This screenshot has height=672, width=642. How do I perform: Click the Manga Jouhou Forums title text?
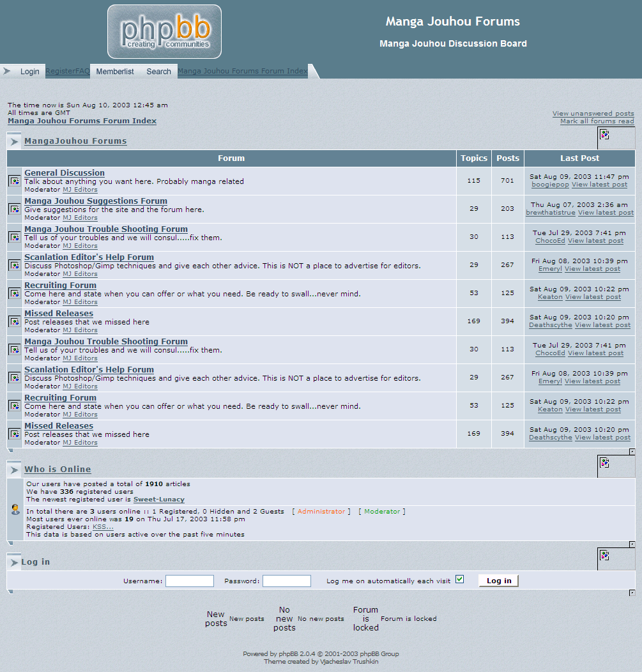452,22
